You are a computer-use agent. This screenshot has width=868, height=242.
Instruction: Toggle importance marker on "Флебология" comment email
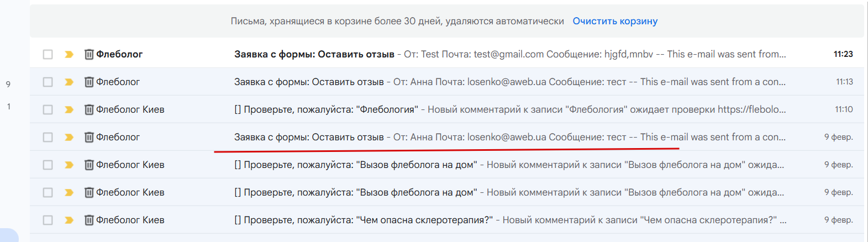point(69,109)
